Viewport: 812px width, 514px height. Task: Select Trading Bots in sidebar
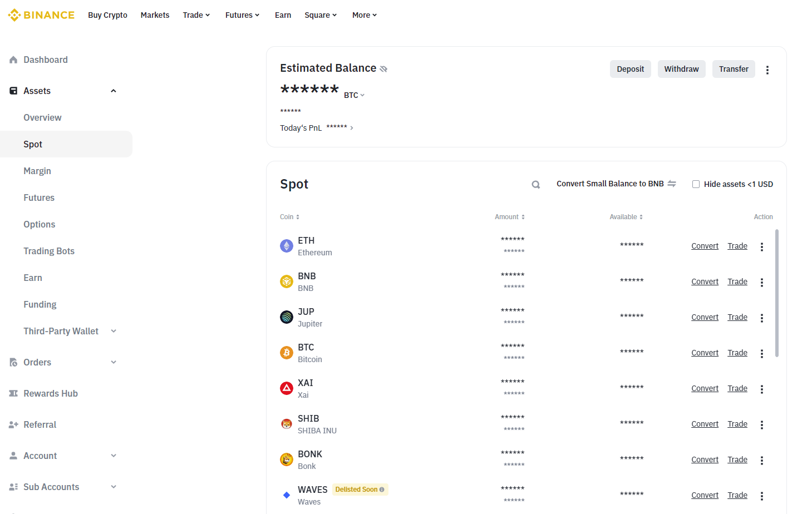(49, 251)
